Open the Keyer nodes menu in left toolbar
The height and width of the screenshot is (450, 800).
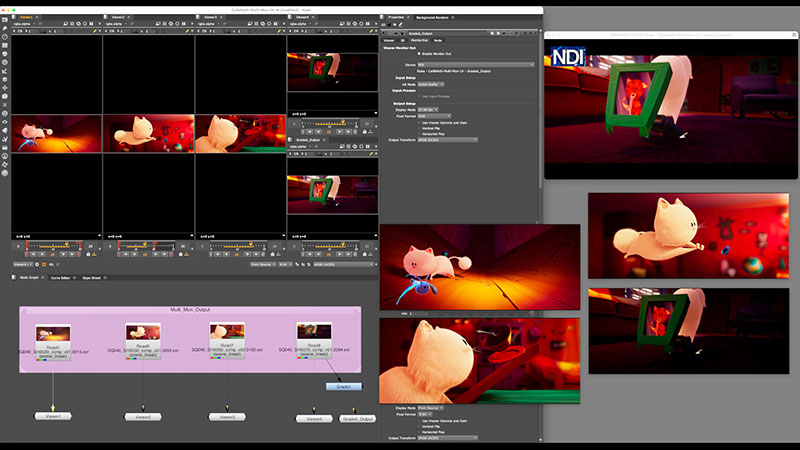5,71
